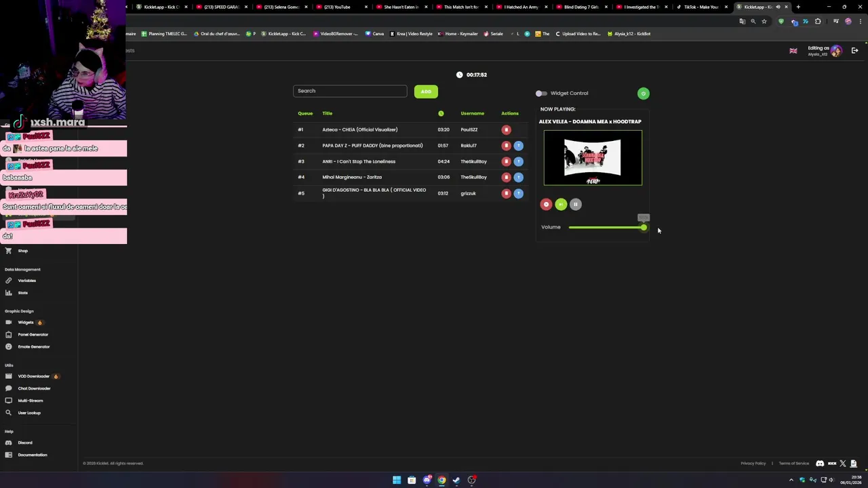Open Variables in the sidebar
This screenshot has width=868, height=488.
tap(26, 281)
